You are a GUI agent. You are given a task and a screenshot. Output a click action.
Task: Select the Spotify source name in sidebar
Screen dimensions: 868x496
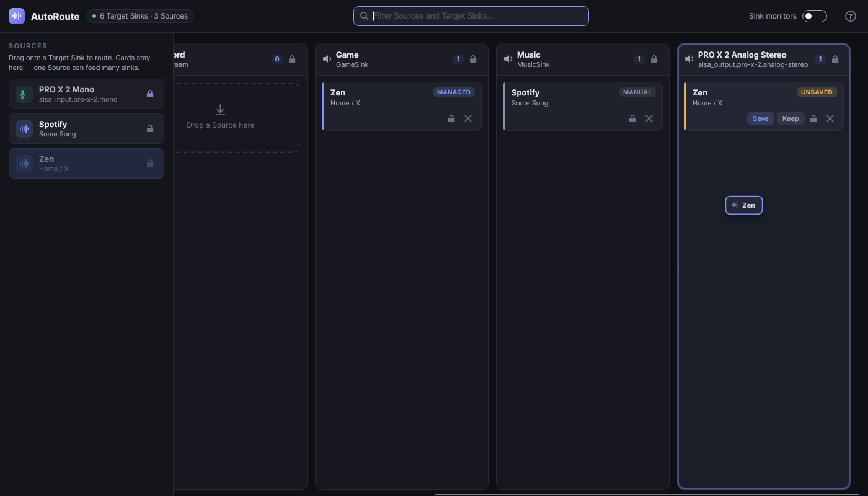[53, 124]
